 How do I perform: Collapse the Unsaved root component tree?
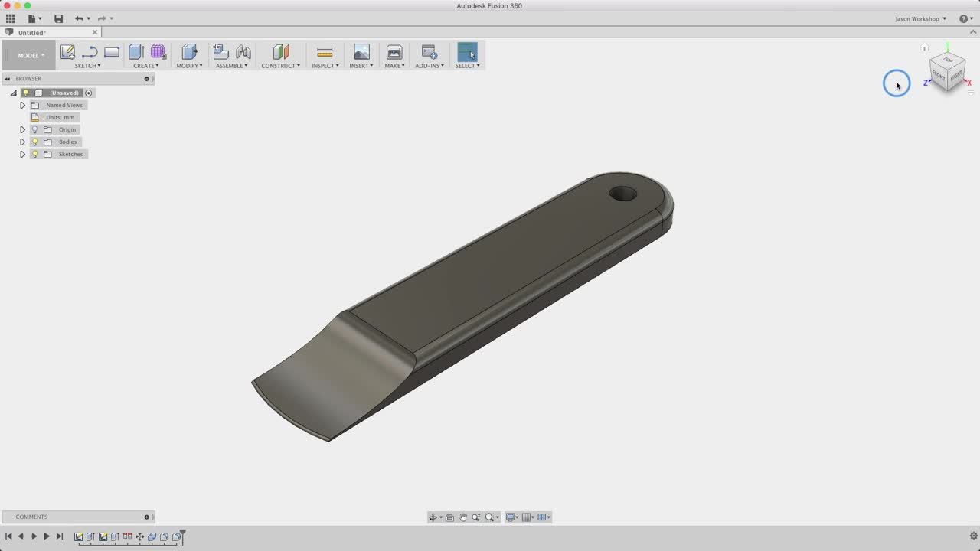click(x=13, y=93)
